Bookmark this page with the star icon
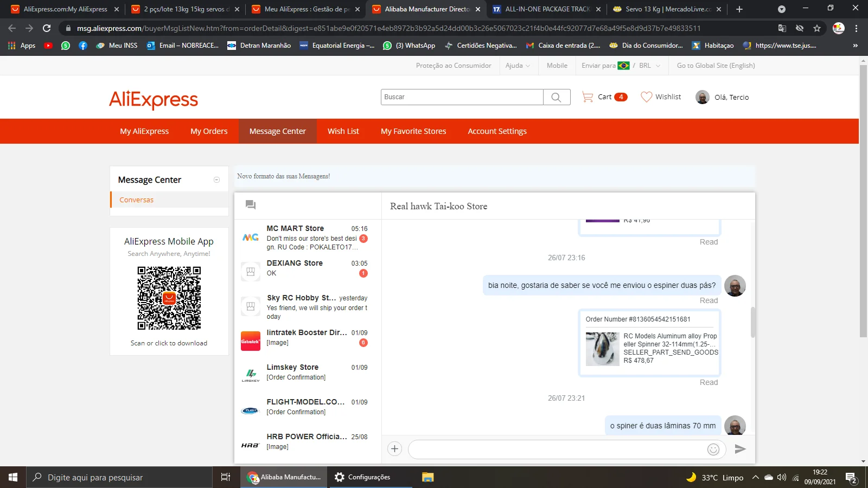The width and height of the screenshot is (868, 488). 817,28
